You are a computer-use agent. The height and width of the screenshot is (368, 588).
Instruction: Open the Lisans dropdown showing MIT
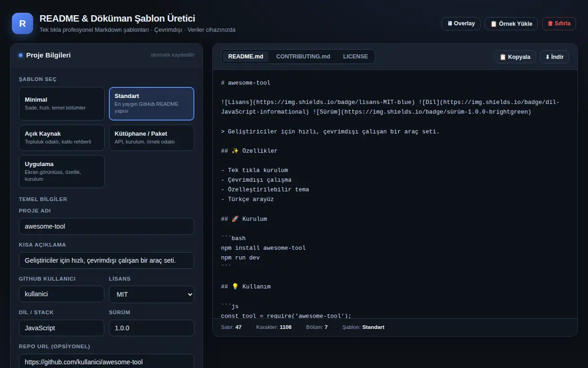click(x=151, y=294)
